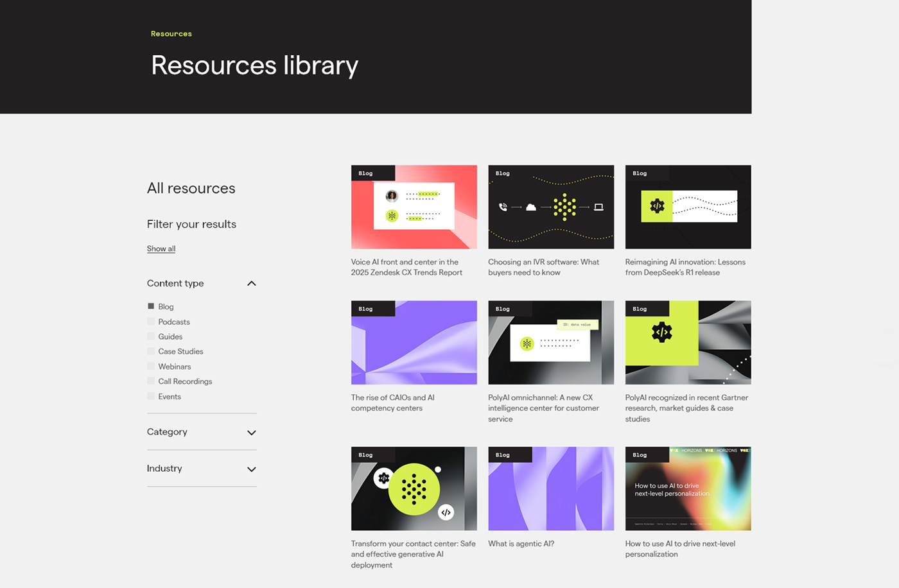Check the Call Recordings checkbox
899x588 pixels.
[151, 381]
